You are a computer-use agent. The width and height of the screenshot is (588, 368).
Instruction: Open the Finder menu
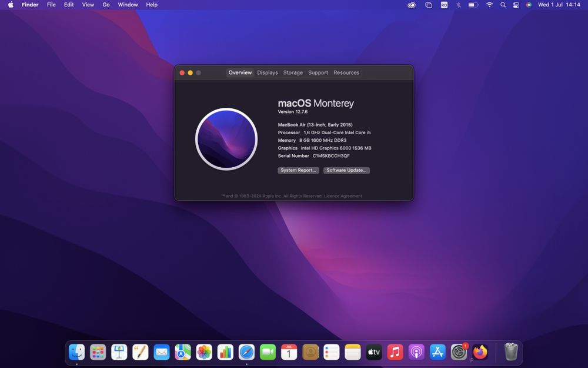30,5
